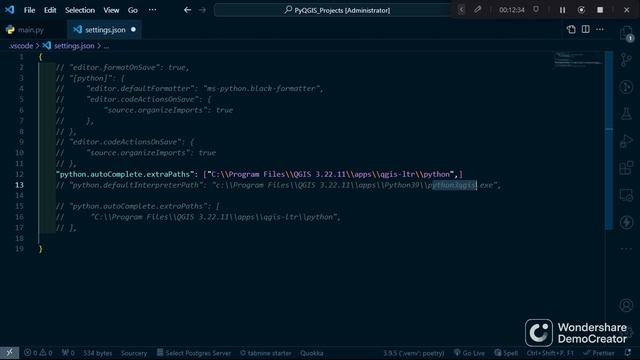Change the Python interpreter 3.9.5 selection

413,353
